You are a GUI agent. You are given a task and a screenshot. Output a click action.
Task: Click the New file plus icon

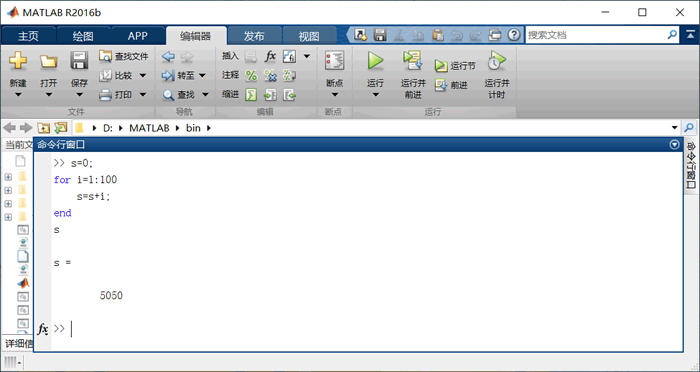pyautogui.click(x=18, y=61)
